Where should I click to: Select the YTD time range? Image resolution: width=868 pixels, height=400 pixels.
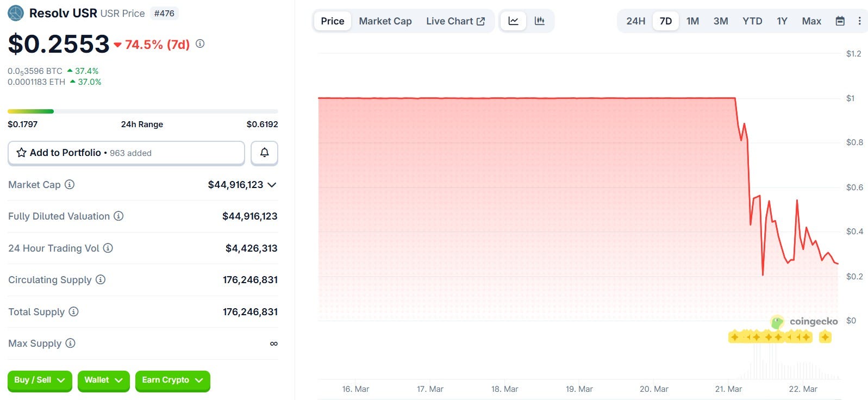(x=752, y=21)
